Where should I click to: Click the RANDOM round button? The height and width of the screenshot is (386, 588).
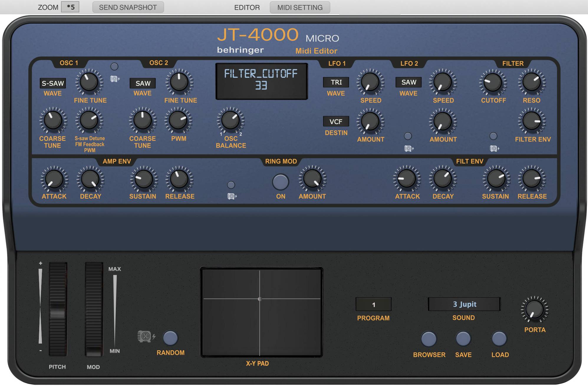(x=170, y=338)
